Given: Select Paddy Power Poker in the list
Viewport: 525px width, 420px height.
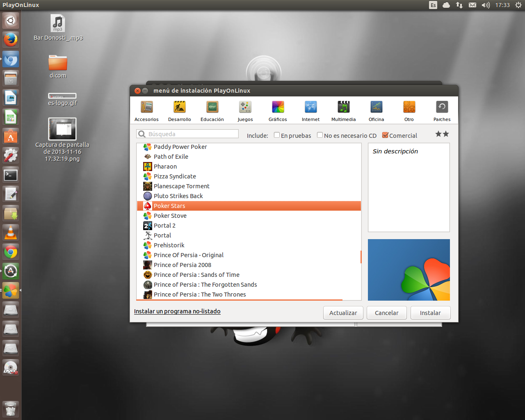Looking at the screenshot, I should (249, 147).
